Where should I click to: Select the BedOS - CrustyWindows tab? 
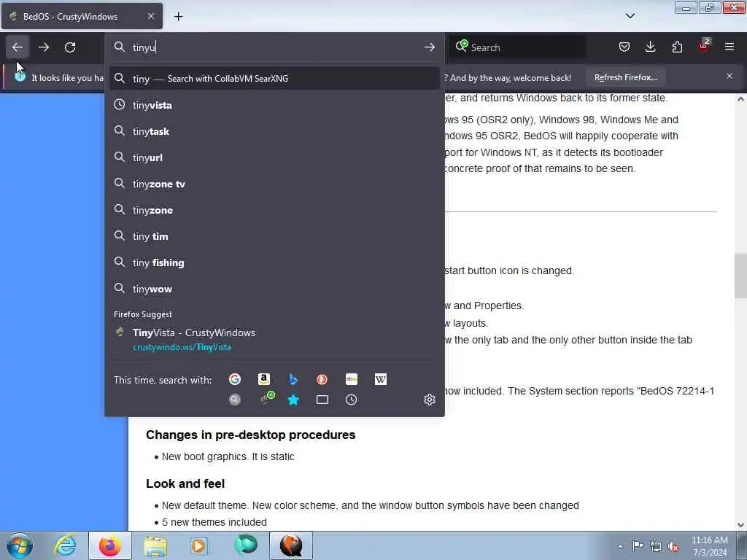pyautogui.click(x=82, y=16)
